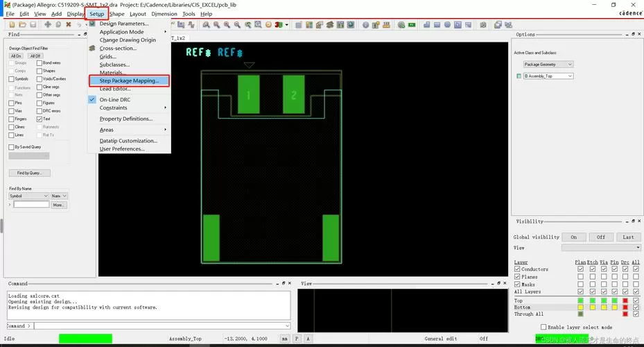Click Global visibility Last button
The image size is (644, 347).
coord(628,237)
